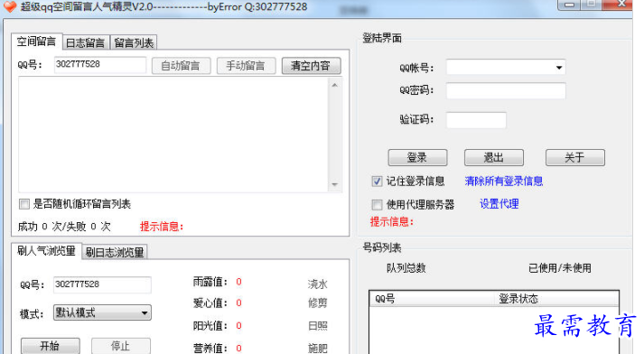Click the 开始 button
The height and width of the screenshot is (354, 644).
tap(50, 346)
